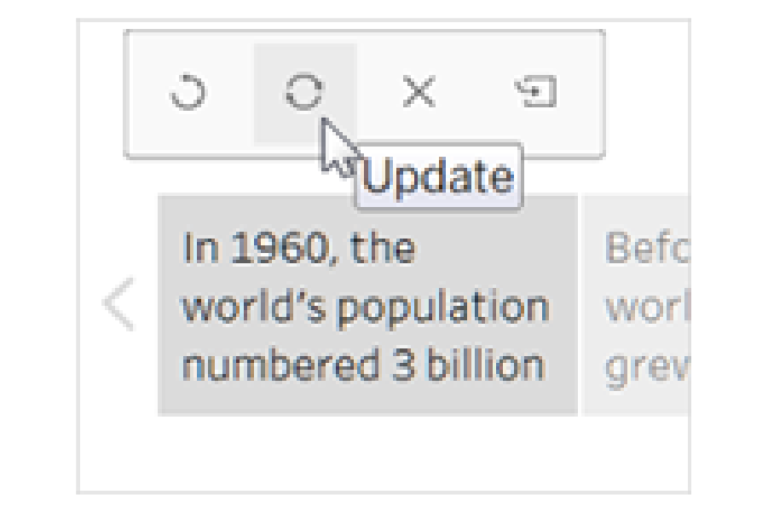Click the Update story point icon
This screenshot has width=768, height=512.
click(x=304, y=93)
